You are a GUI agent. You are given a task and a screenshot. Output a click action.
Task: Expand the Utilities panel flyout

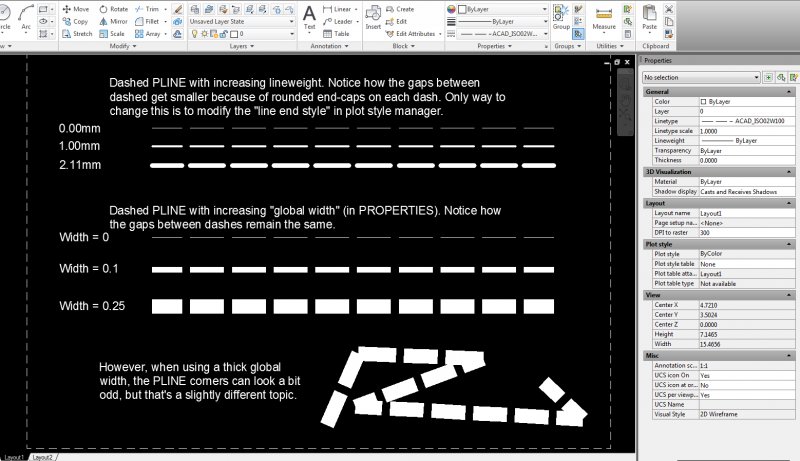610,46
